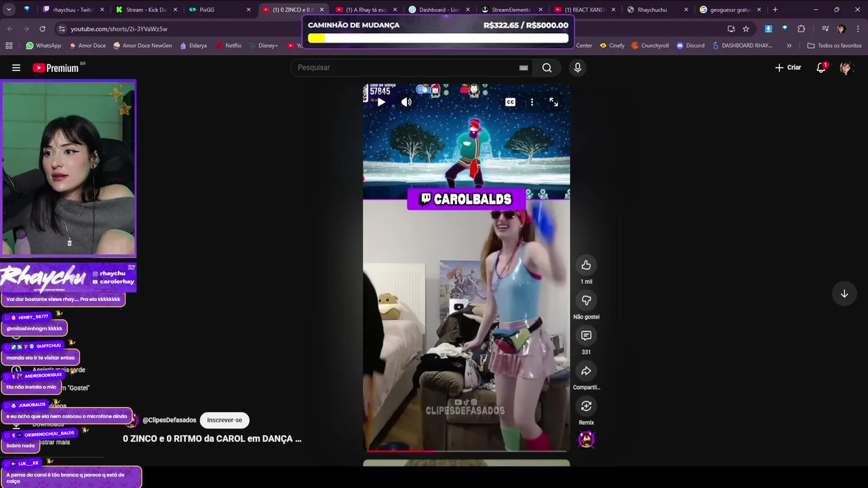Image resolution: width=868 pixels, height=488 pixels.
Task: Open the Netflix bookmark
Action: click(x=229, y=45)
